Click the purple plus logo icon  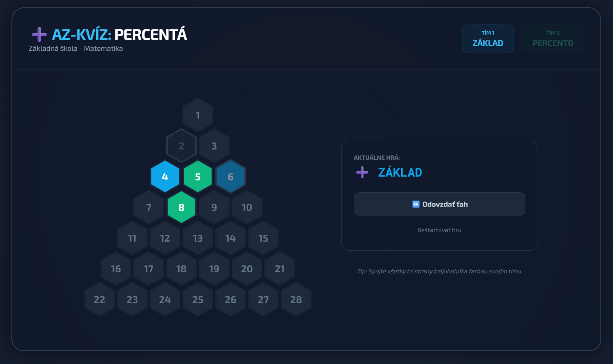(x=39, y=34)
